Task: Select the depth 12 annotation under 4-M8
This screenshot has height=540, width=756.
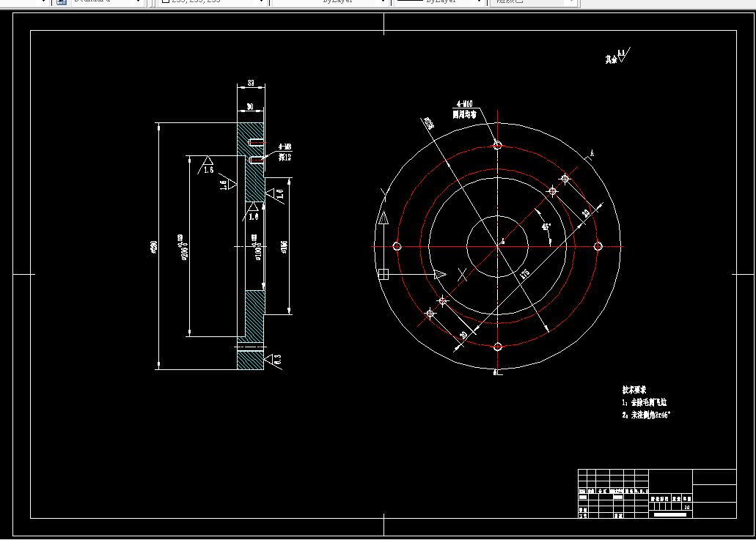Action: pyautogui.click(x=285, y=157)
